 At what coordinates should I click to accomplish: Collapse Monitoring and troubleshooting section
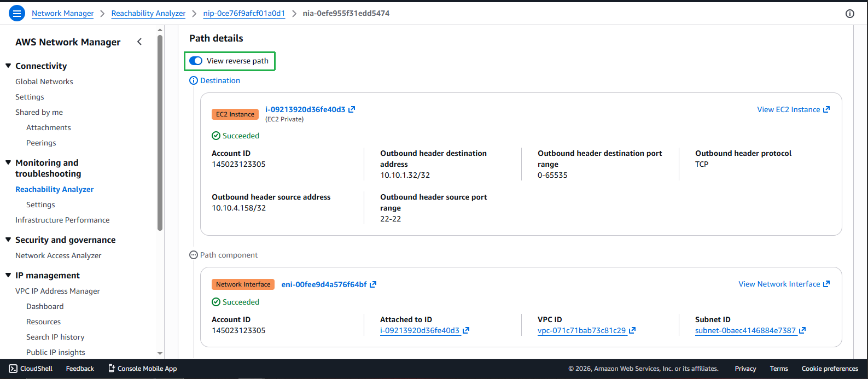(x=8, y=162)
